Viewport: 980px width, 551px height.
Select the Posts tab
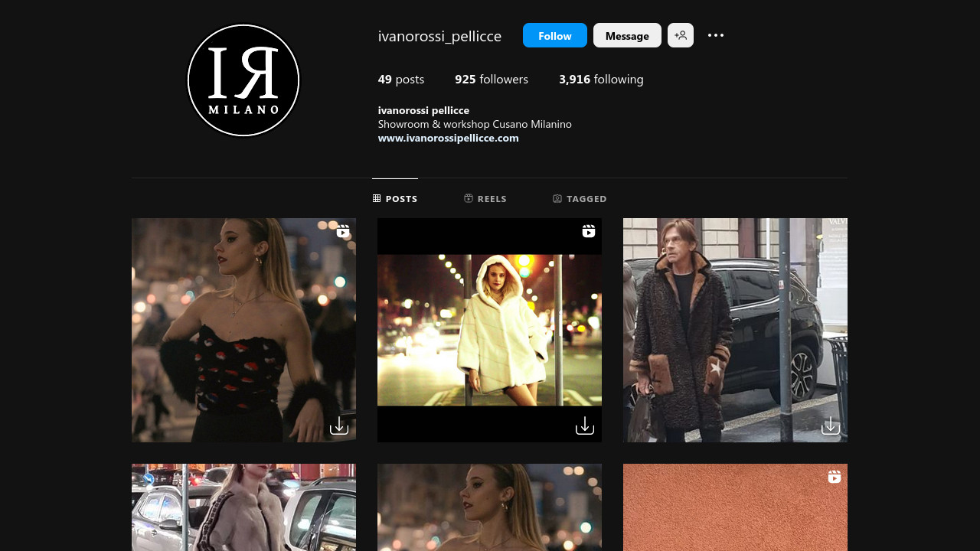click(395, 199)
